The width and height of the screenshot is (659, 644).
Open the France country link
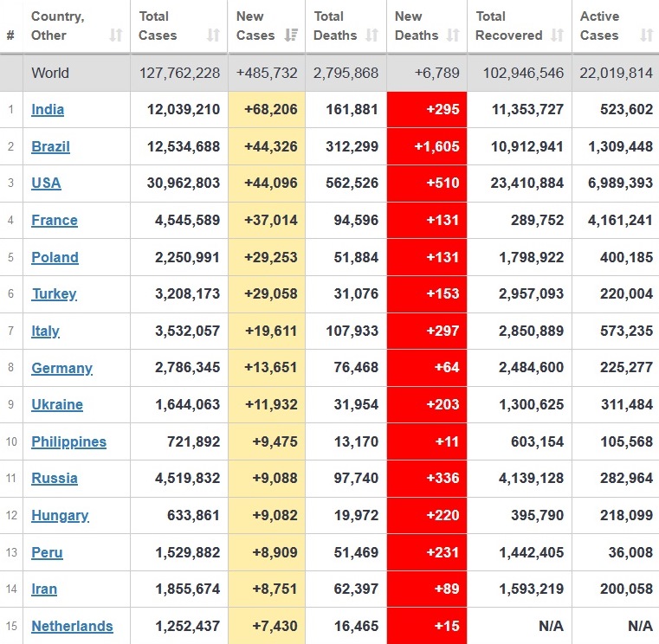(55, 221)
